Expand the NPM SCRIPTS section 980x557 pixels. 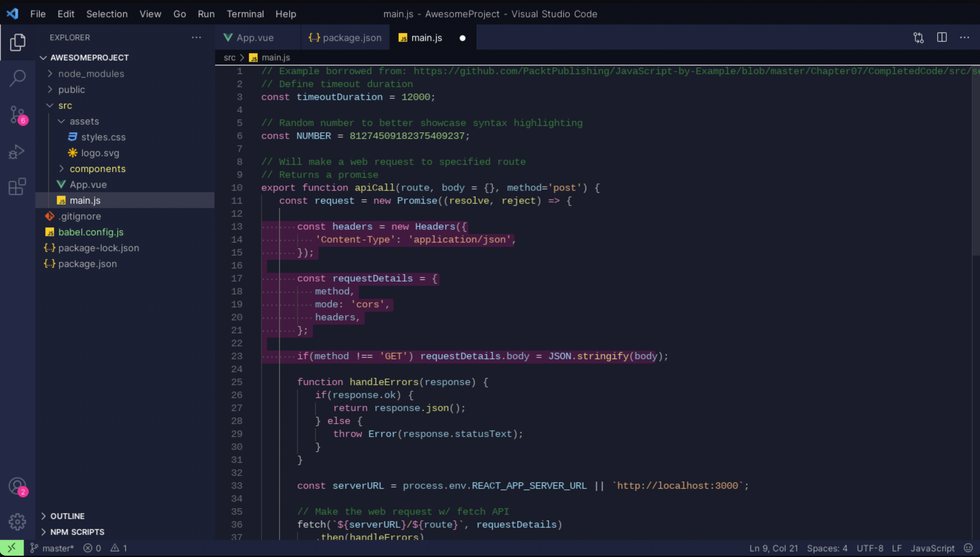(77, 532)
